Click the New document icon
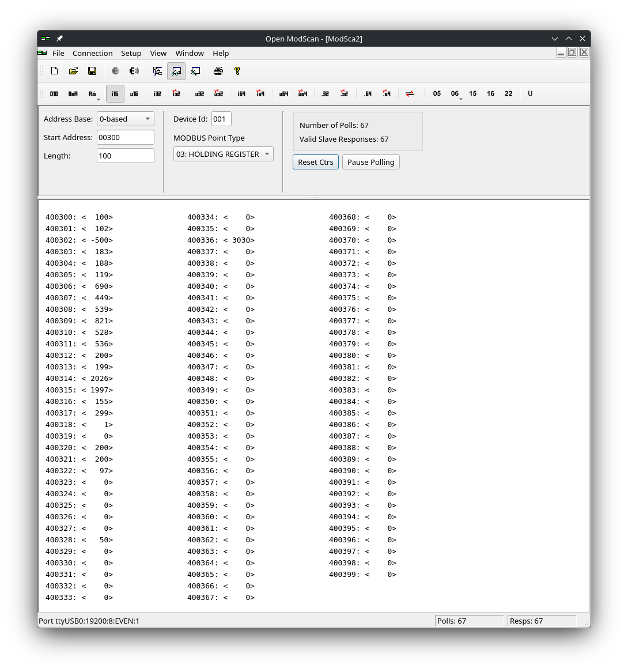The width and height of the screenshot is (628, 672). [54, 71]
